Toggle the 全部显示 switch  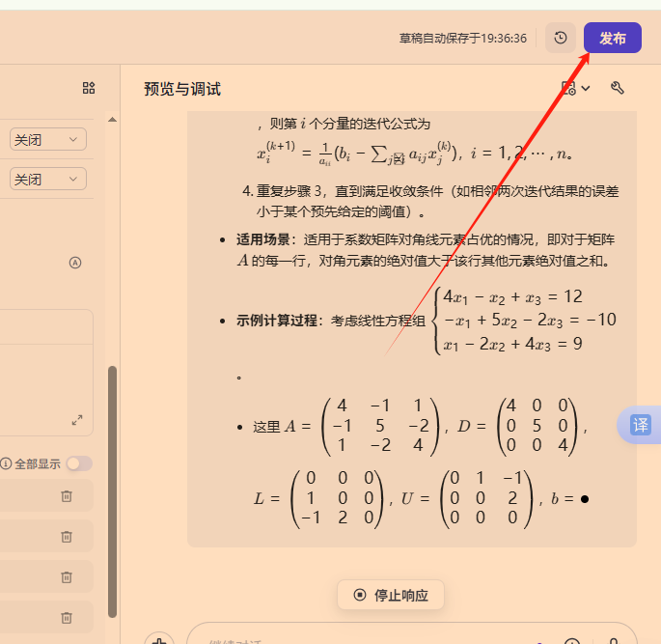tap(79, 463)
